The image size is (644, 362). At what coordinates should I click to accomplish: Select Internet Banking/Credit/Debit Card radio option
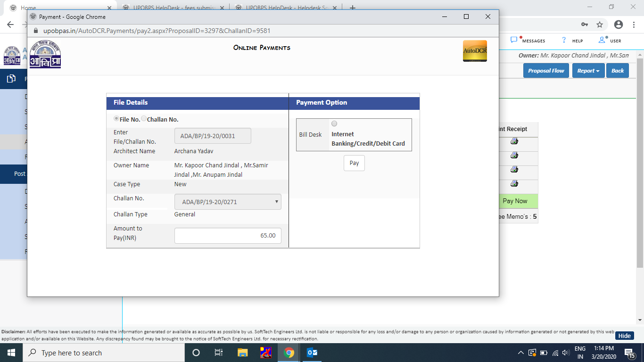pyautogui.click(x=334, y=123)
